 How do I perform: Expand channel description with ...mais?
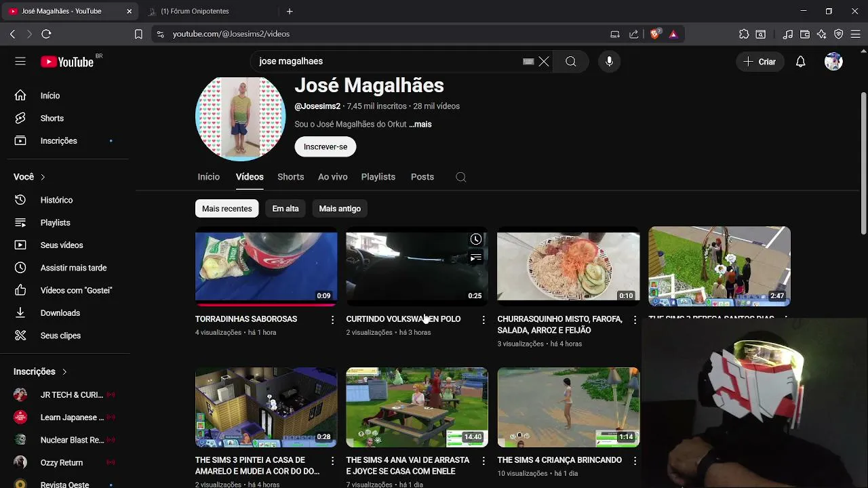click(x=420, y=125)
